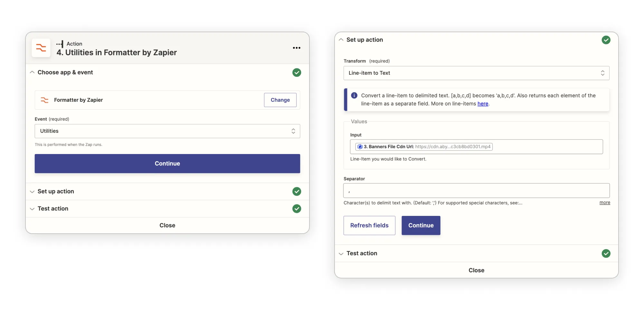Click the Input field with Cdn Url
The image size is (644, 310).
[477, 147]
